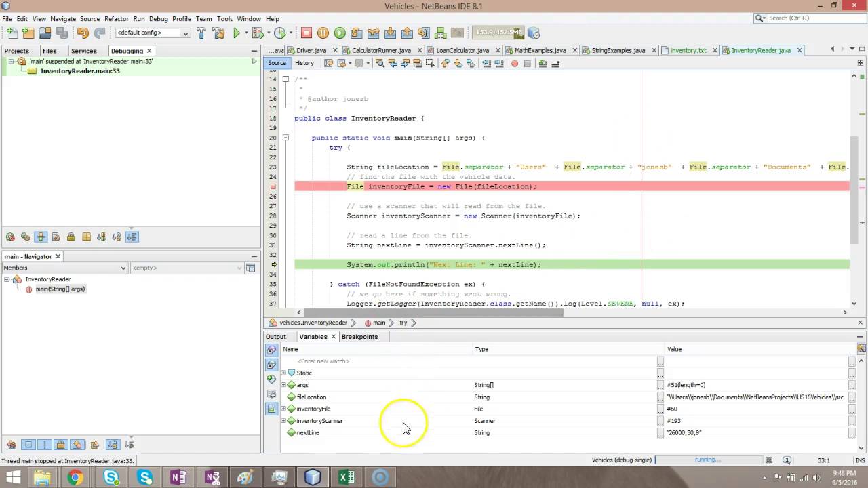868x488 pixels.
Task: Switch to the History view button
Action: (304, 63)
